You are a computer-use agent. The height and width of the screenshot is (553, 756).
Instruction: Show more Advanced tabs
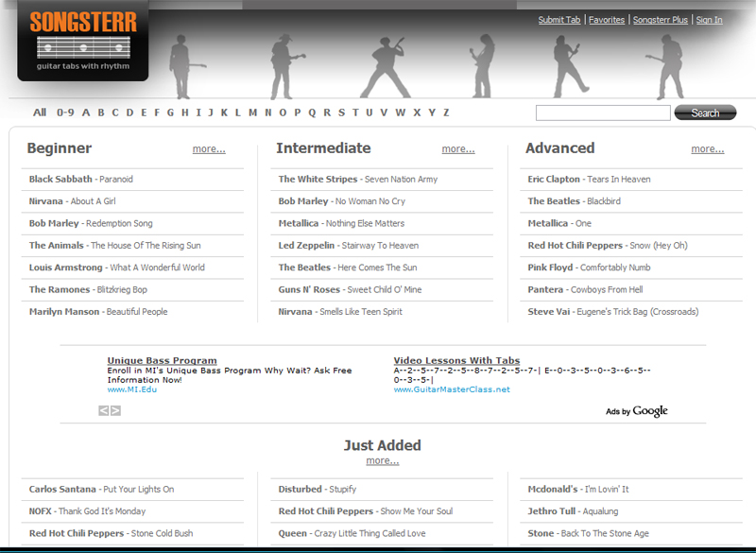coord(707,149)
